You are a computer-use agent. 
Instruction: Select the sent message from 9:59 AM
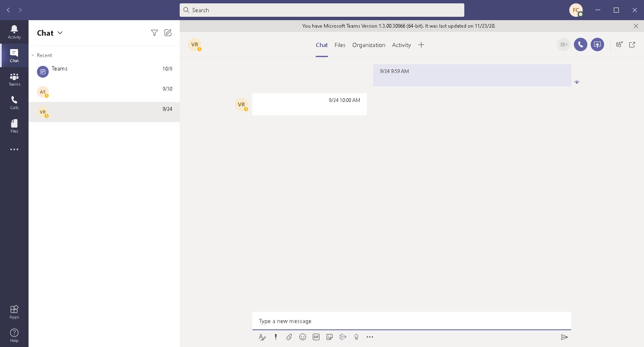(472, 75)
